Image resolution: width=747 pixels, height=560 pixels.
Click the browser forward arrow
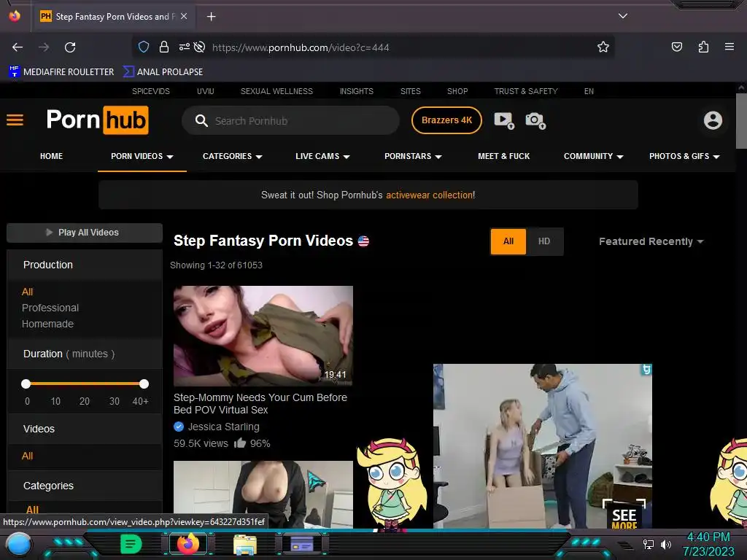tap(44, 47)
